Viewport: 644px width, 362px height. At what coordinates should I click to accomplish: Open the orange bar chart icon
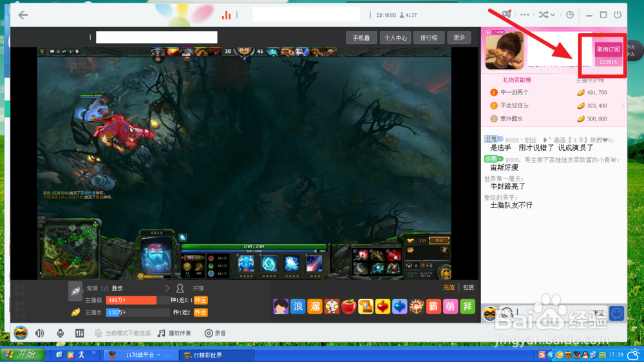pyautogui.click(x=226, y=15)
